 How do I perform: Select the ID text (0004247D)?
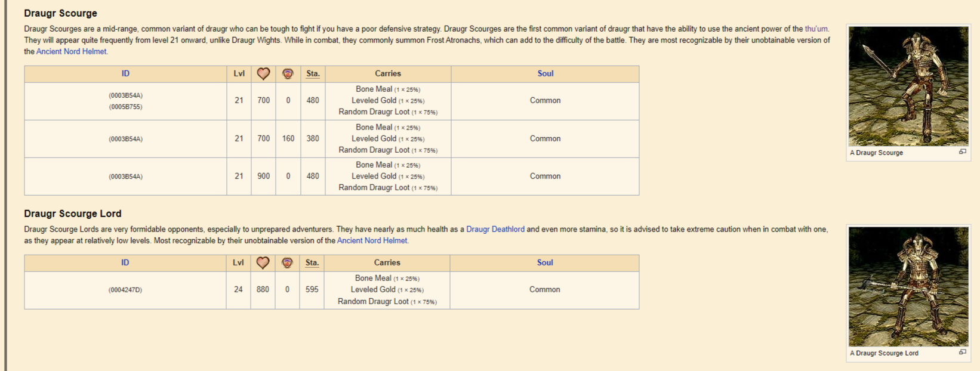(x=125, y=290)
